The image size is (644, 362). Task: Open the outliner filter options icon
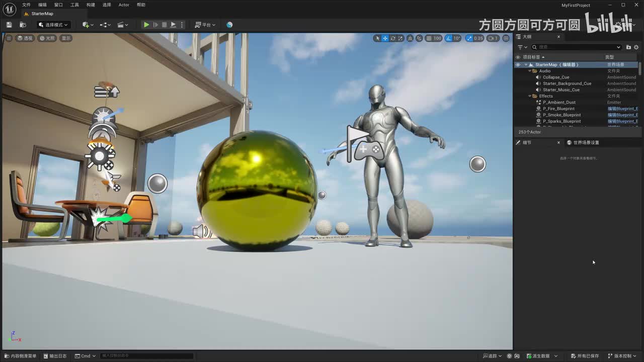521,47
